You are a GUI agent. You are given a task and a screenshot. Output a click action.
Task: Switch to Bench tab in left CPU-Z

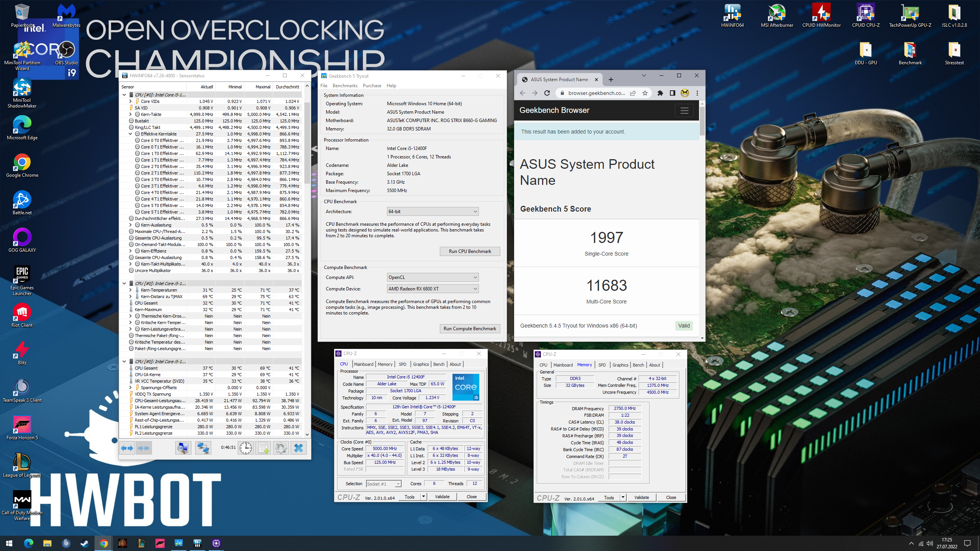coord(439,364)
